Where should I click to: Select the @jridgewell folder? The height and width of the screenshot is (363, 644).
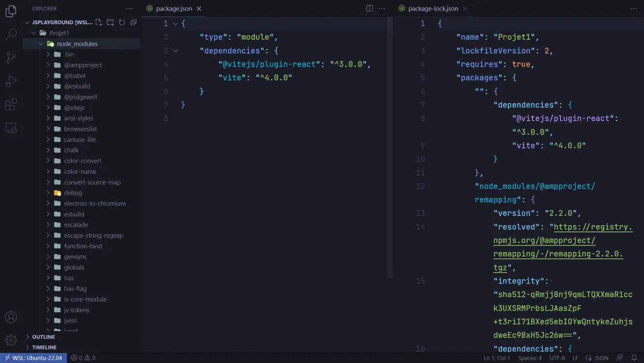tap(80, 97)
